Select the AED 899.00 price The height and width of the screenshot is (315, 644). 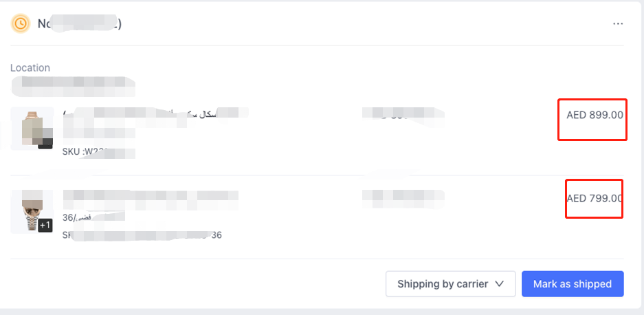click(x=595, y=115)
